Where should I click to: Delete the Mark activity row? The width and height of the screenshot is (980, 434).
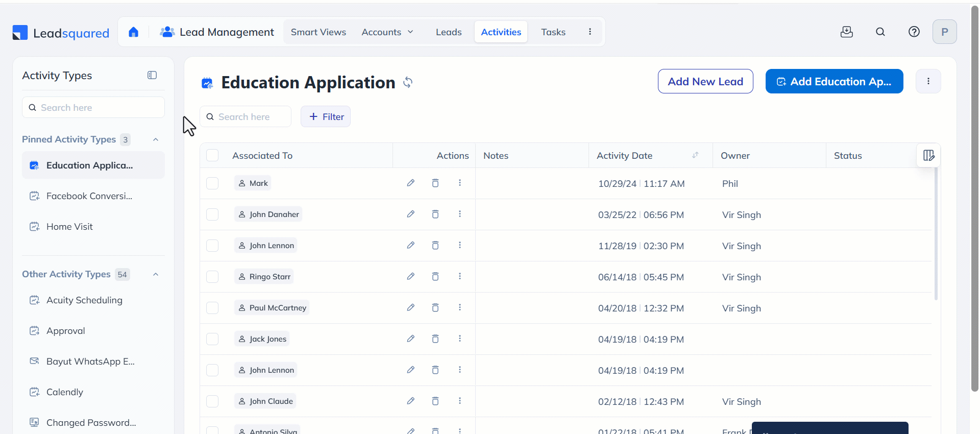[x=435, y=183]
